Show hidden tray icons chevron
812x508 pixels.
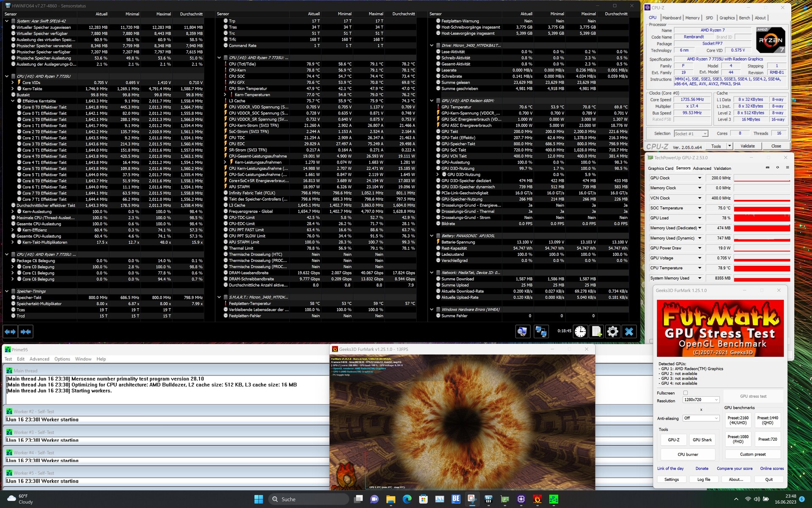pyautogui.click(x=736, y=499)
